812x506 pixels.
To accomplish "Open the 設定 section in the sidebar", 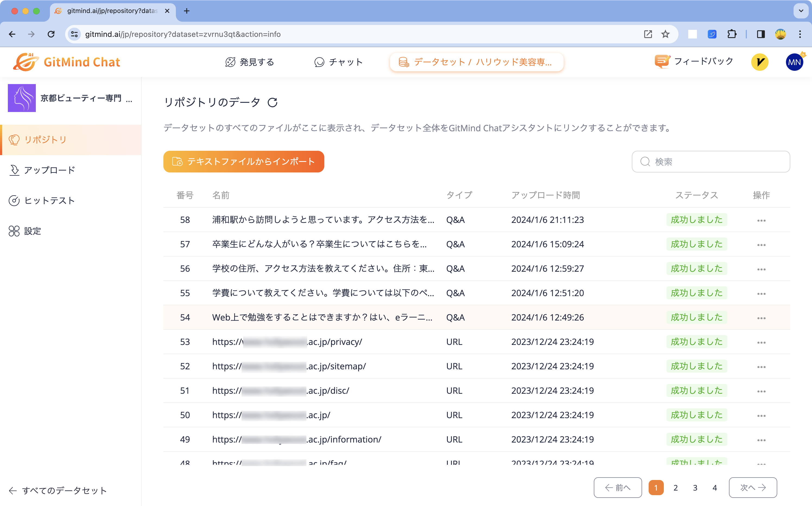I will tap(33, 231).
